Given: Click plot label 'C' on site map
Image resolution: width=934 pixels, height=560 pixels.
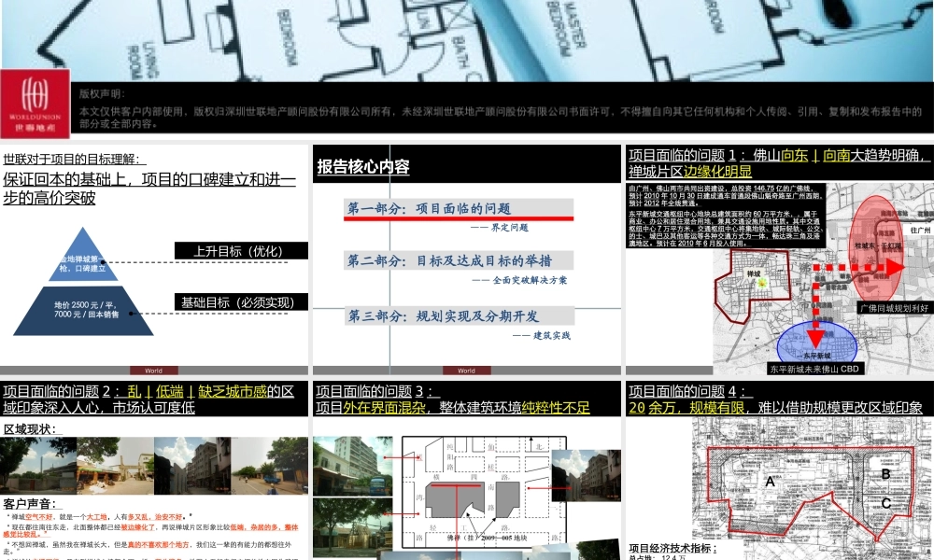Looking at the screenshot, I should click(x=885, y=503).
